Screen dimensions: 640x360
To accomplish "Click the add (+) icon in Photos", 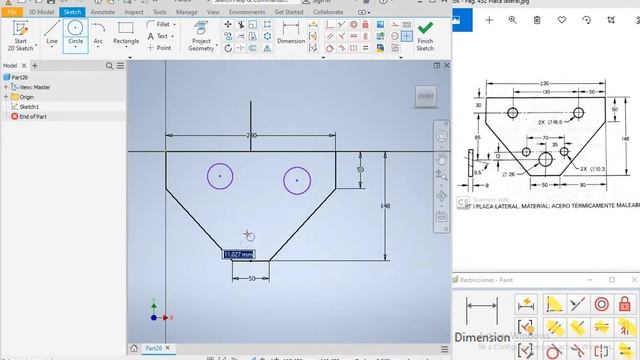I will pyautogui.click(x=489, y=20).
